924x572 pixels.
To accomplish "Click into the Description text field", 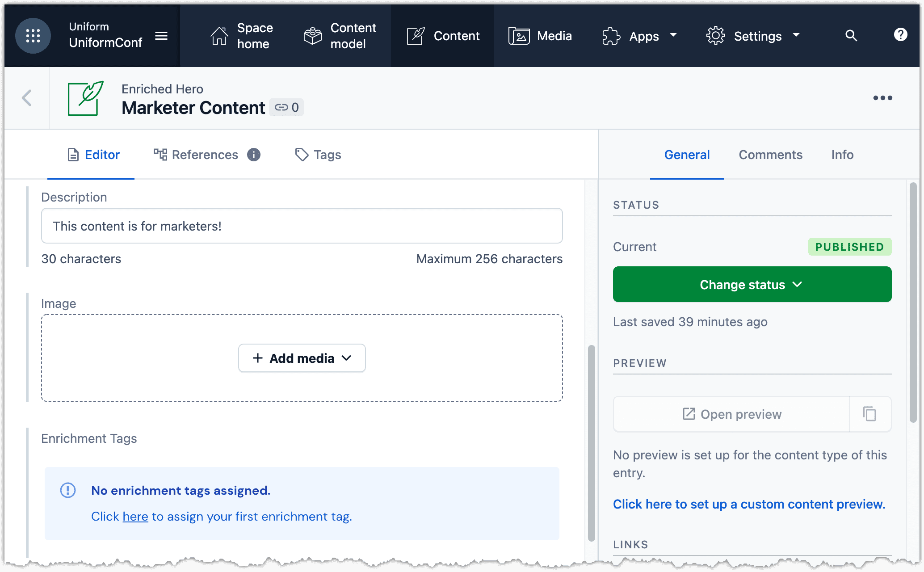I will point(302,226).
